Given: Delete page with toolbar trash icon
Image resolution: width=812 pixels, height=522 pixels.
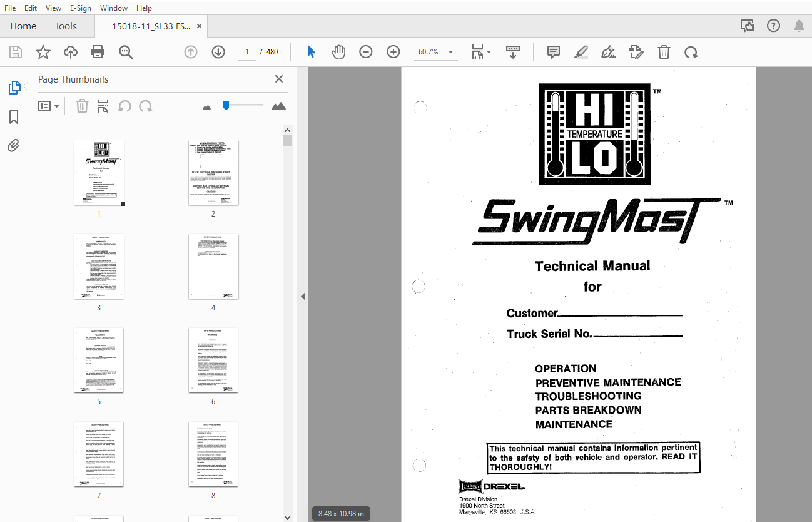Looking at the screenshot, I should (664, 52).
